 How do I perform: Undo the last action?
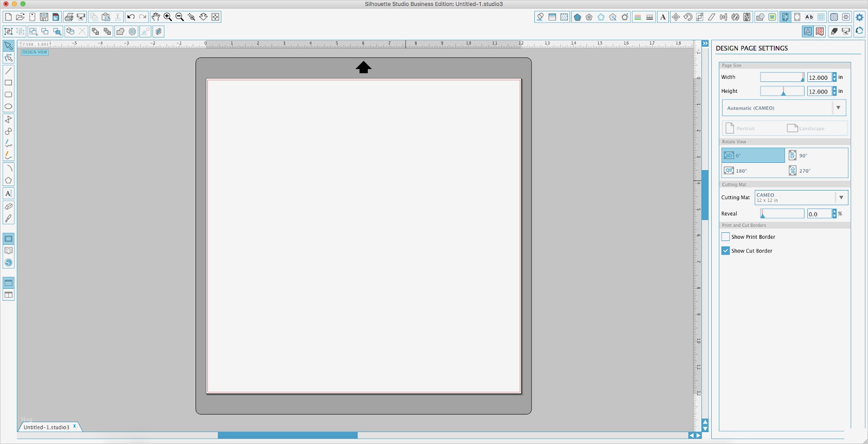[131, 17]
